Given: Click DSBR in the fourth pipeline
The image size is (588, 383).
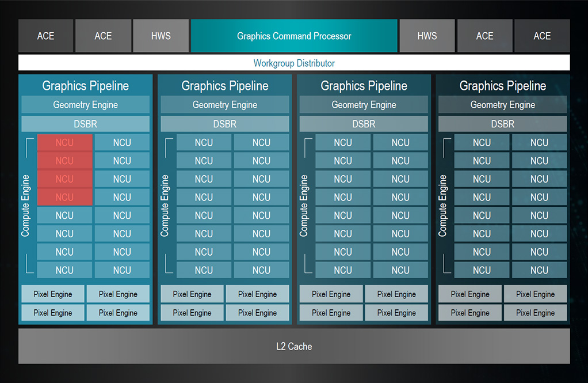Looking at the screenshot, I should (x=502, y=124).
